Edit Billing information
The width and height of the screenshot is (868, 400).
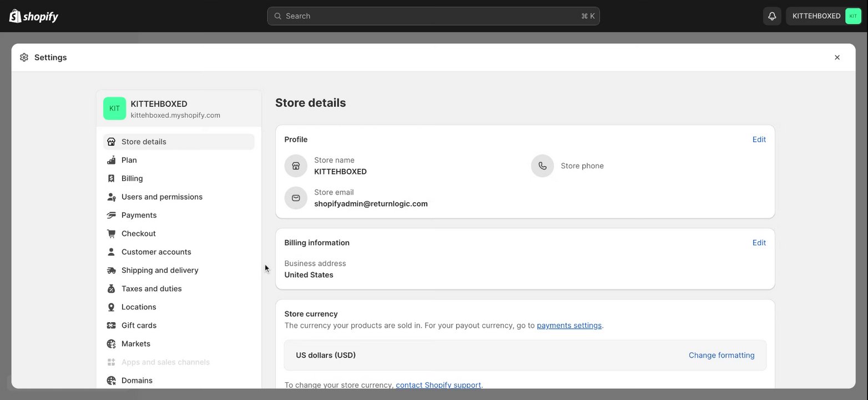pyautogui.click(x=759, y=243)
